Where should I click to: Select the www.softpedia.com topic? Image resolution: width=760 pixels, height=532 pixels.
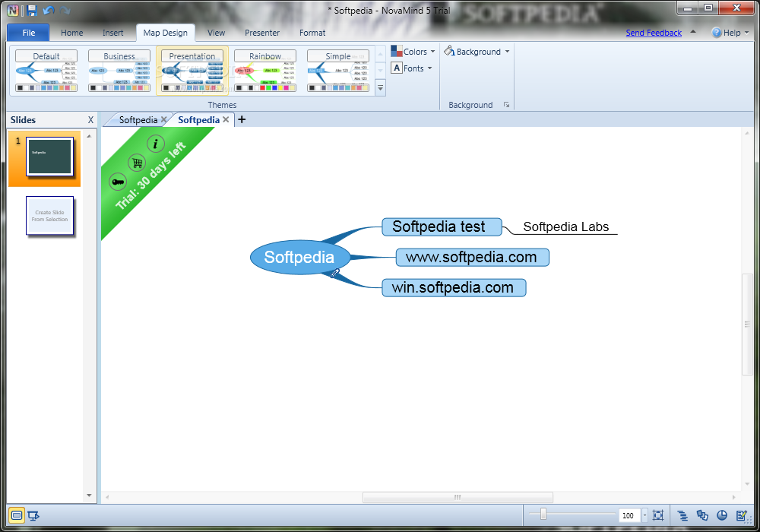(472, 258)
